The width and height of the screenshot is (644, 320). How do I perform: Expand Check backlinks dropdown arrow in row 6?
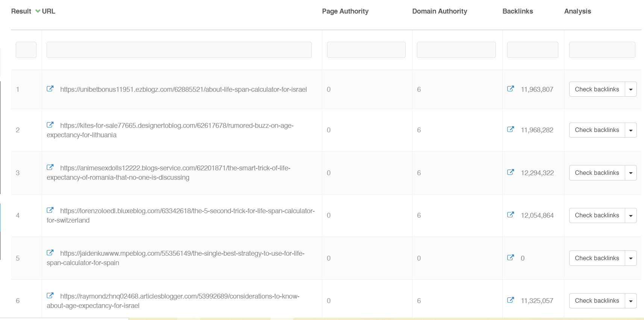coord(630,301)
